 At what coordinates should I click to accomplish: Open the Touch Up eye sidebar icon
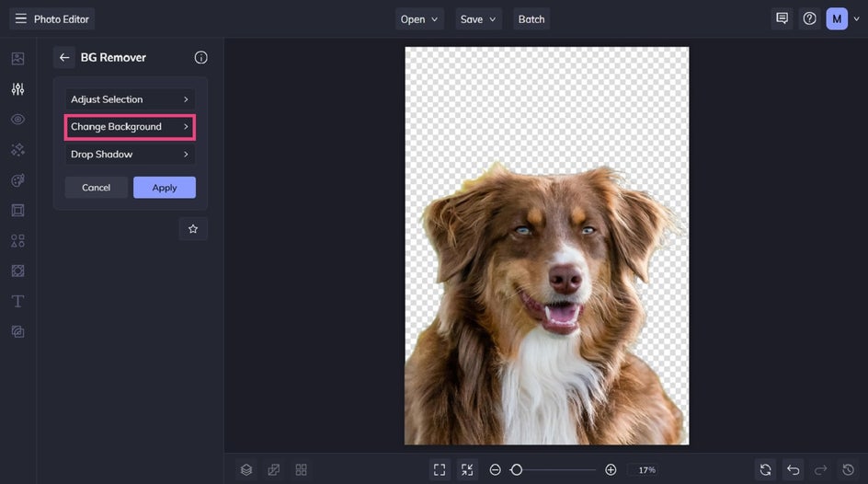(17, 119)
